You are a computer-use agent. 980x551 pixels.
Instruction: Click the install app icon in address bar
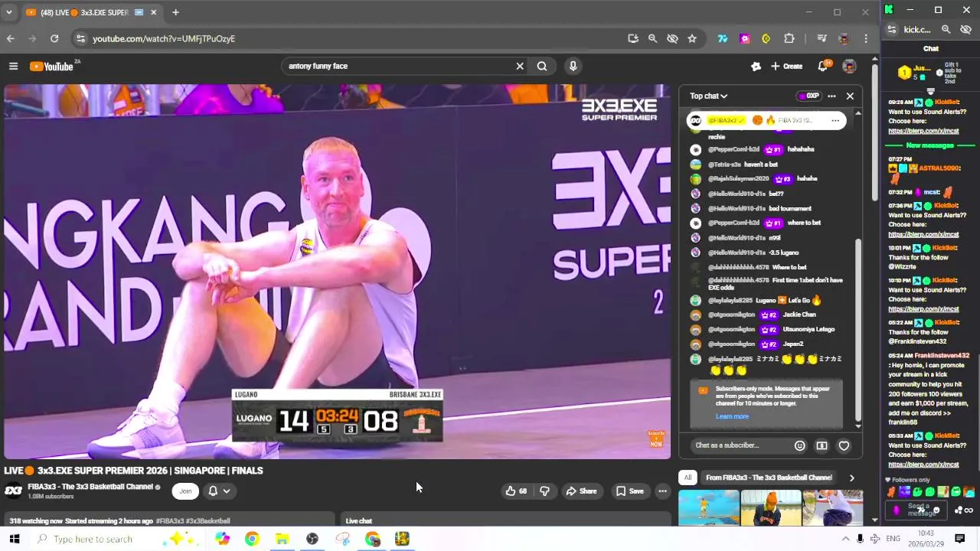coord(633,38)
